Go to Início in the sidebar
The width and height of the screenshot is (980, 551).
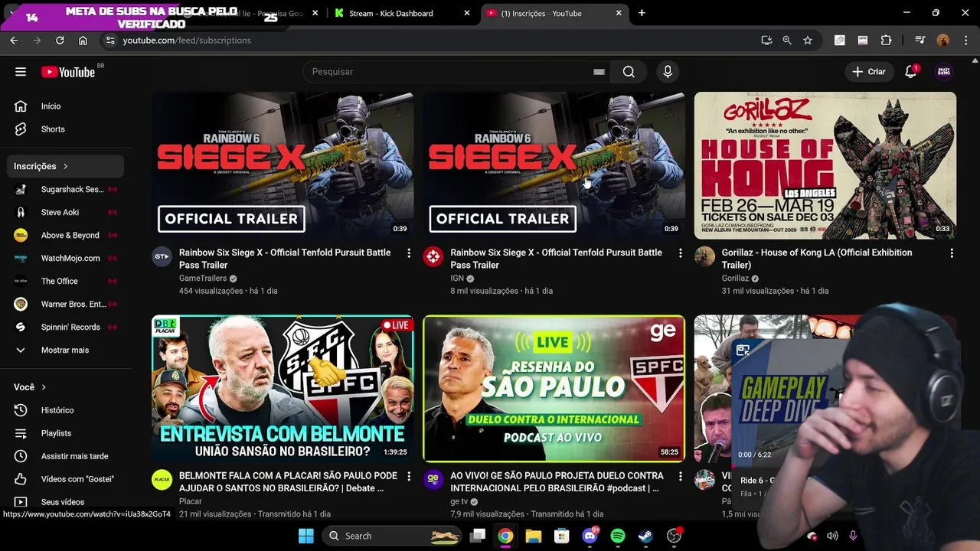tap(66, 106)
